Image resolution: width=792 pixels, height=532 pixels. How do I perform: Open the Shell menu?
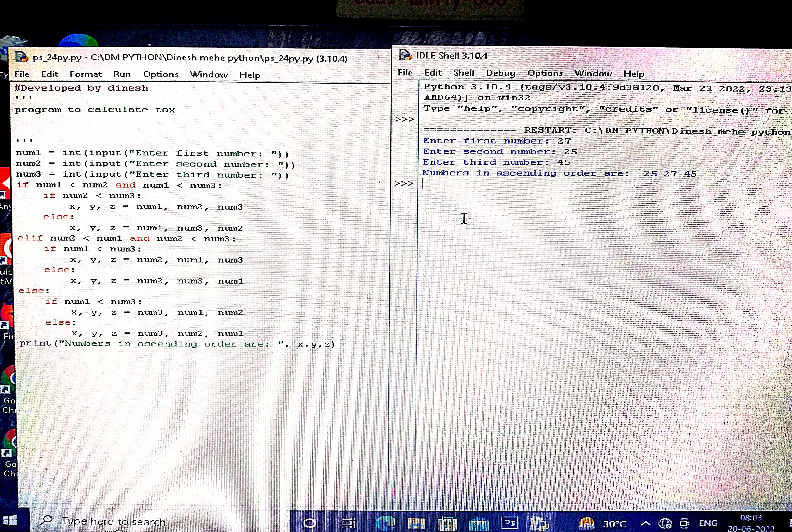(x=463, y=73)
